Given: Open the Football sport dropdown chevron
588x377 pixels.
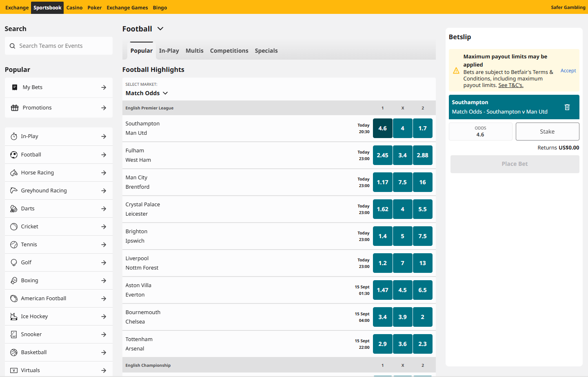Looking at the screenshot, I should pos(160,29).
